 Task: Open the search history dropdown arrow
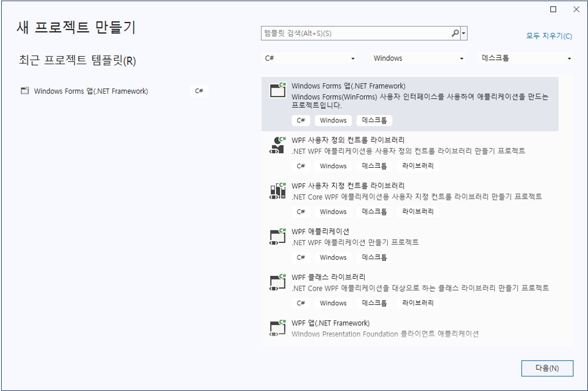click(464, 33)
